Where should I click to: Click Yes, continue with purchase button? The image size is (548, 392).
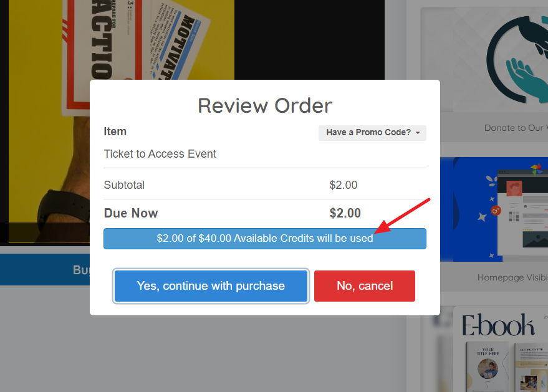click(x=211, y=286)
